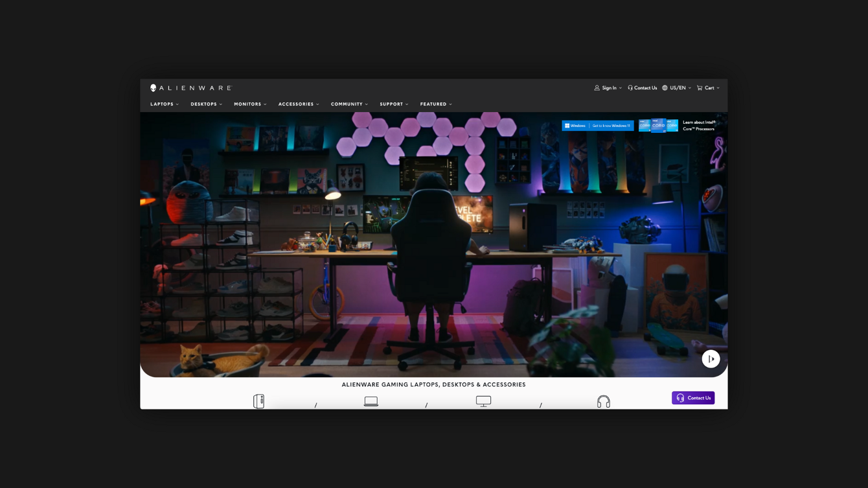The height and width of the screenshot is (488, 868).
Task: Click the shopping cart icon
Action: click(700, 88)
